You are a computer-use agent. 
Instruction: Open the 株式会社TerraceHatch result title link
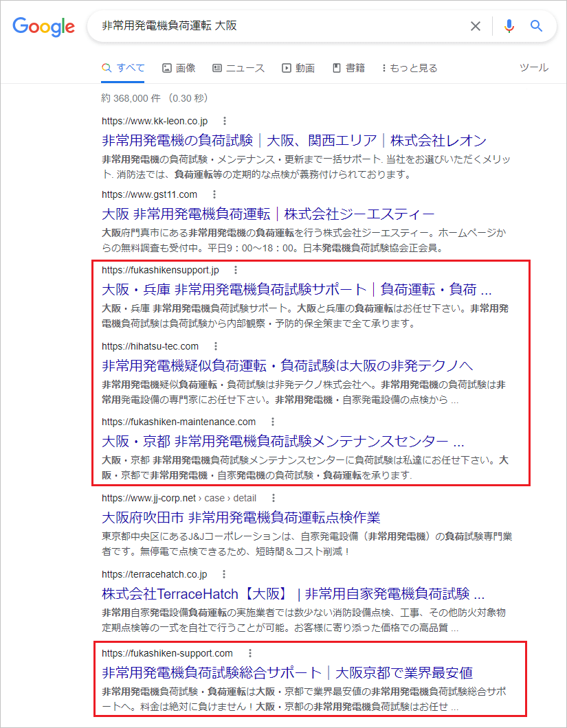[293, 594]
